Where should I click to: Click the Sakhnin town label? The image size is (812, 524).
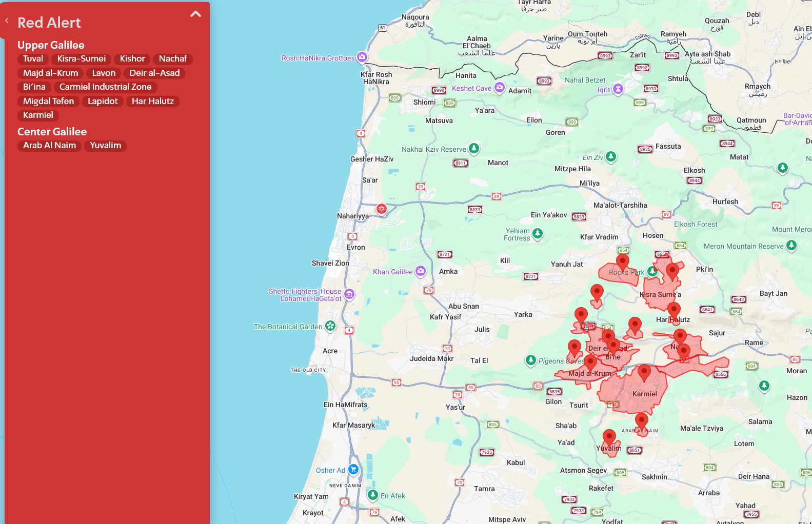pyautogui.click(x=655, y=477)
